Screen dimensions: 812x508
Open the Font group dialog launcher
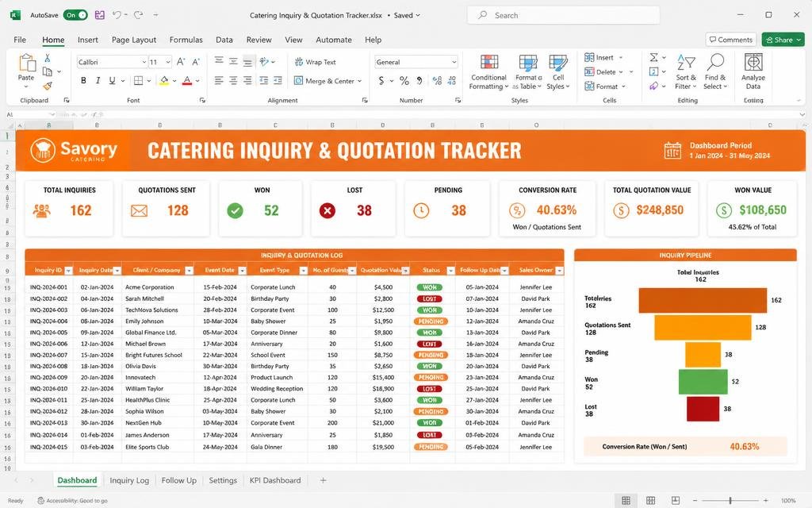(202, 100)
